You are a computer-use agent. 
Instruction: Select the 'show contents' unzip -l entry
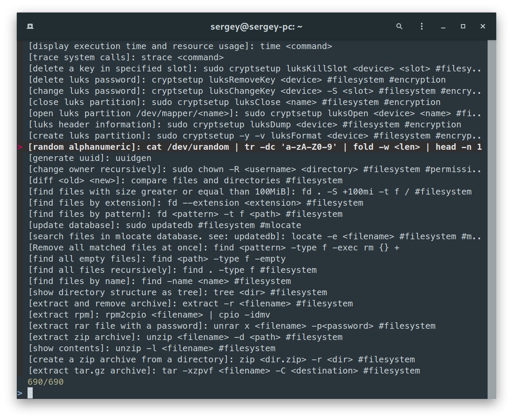[x=152, y=348]
